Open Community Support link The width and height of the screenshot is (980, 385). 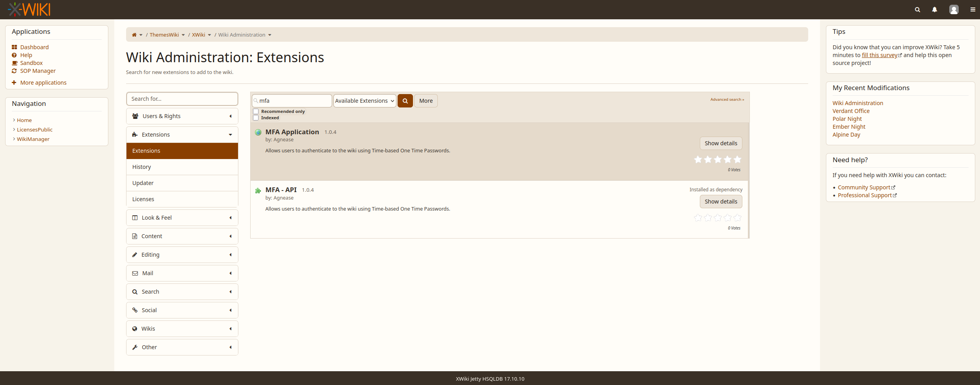tap(864, 187)
